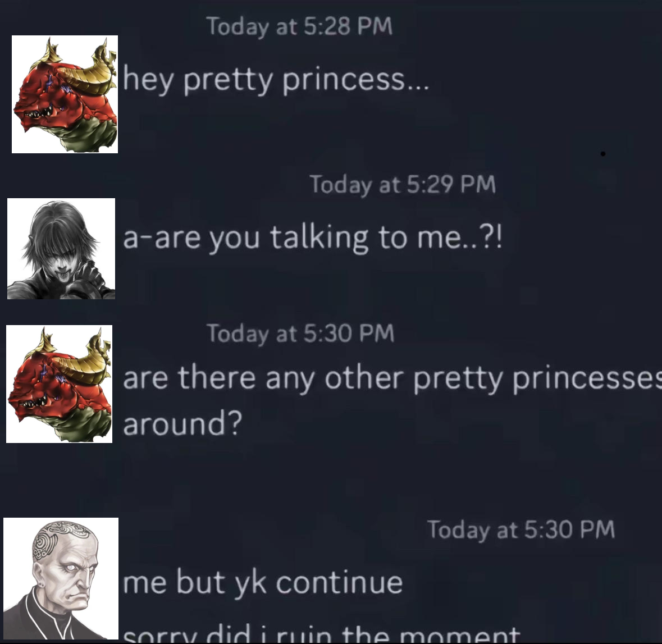Open the bald tattooed man avatar
The height and width of the screenshot is (644, 662).
(61, 578)
